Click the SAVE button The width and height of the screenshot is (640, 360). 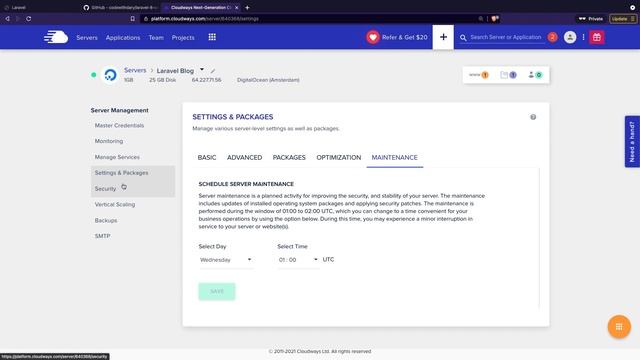[217, 291]
